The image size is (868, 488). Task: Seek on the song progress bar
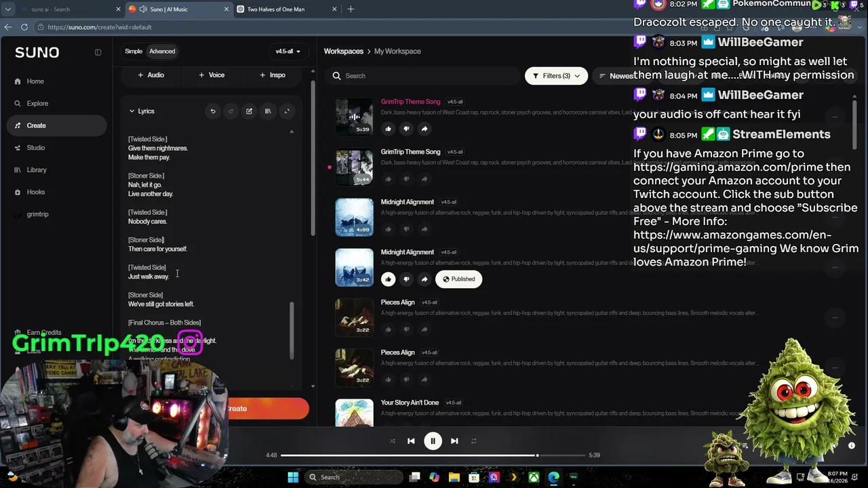pyautogui.click(x=433, y=455)
